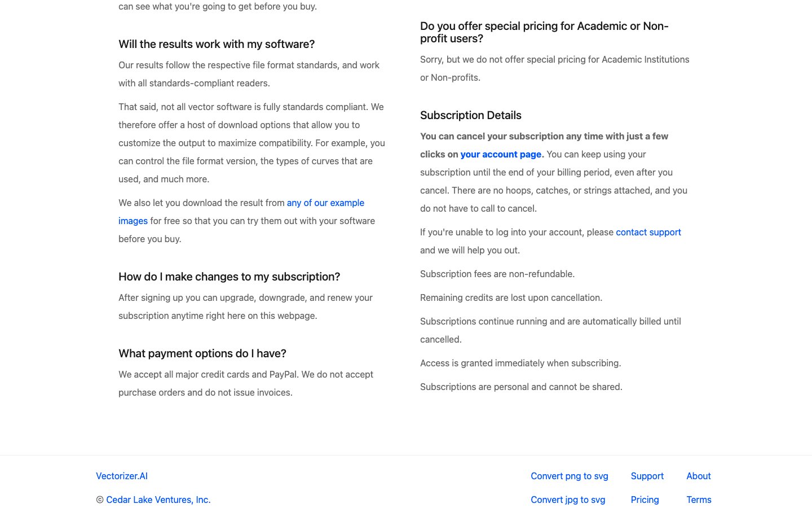This screenshot has height=508, width=812.
Task: Click the About footer link
Action: [x=698, y=476]
